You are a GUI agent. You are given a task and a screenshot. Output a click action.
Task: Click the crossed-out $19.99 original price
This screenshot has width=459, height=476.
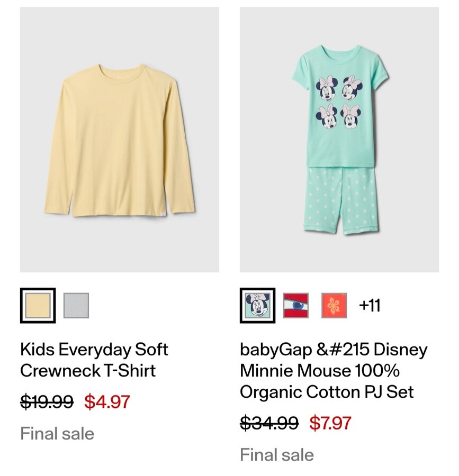pos(47,402)
